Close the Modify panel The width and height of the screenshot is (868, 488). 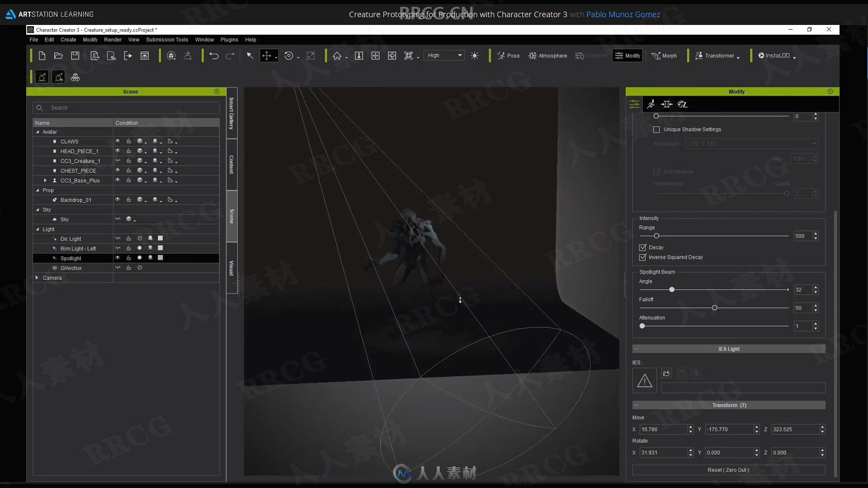tap(830, 91)
